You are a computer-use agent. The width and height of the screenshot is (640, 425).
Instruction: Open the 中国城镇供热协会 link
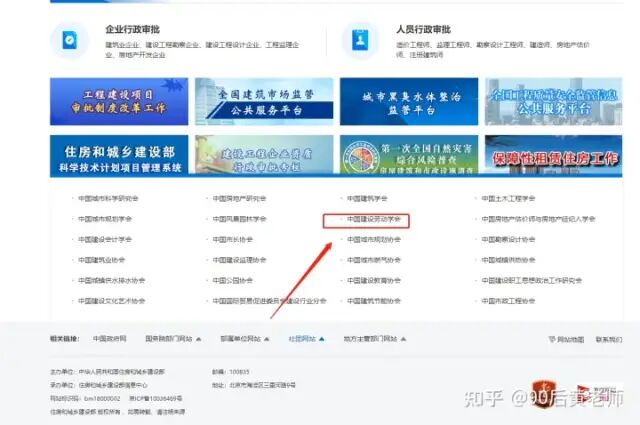508,260
